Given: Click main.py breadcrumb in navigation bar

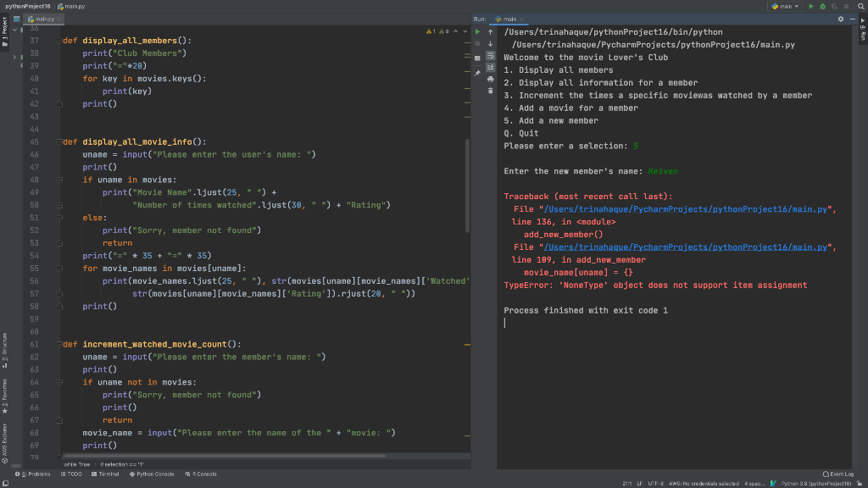Looking at the screenshot, I should [x=71, y=6].
